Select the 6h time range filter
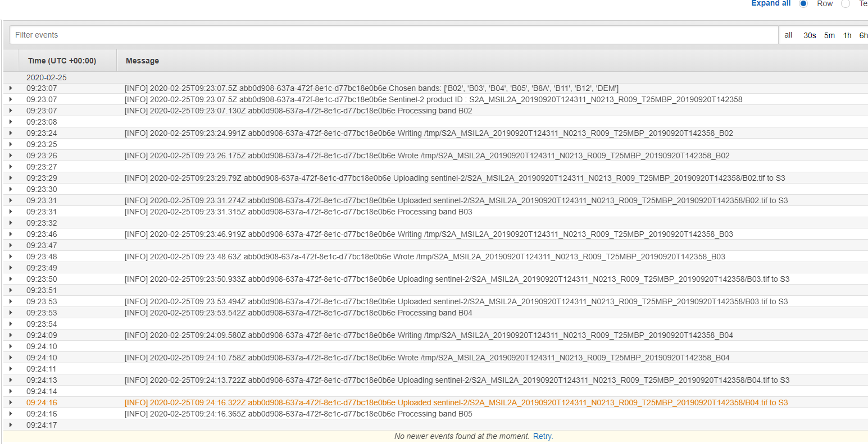This screenshot has height=444, width=868. 863,35
